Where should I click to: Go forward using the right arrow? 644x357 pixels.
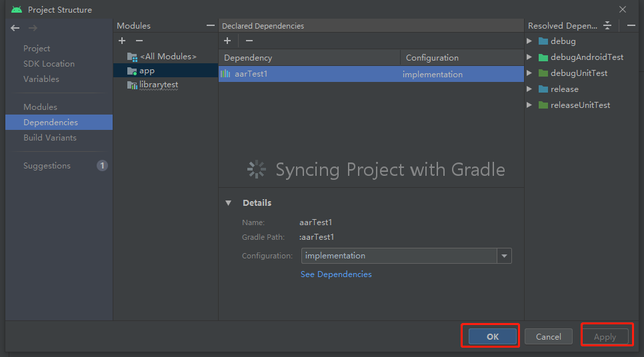coord(33,28)
